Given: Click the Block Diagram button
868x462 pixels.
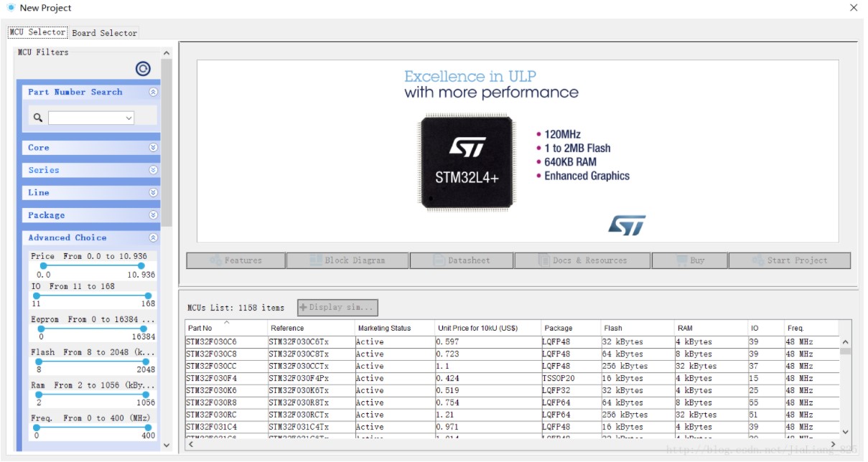Looking at the screenshot, I should click(347, 260).
